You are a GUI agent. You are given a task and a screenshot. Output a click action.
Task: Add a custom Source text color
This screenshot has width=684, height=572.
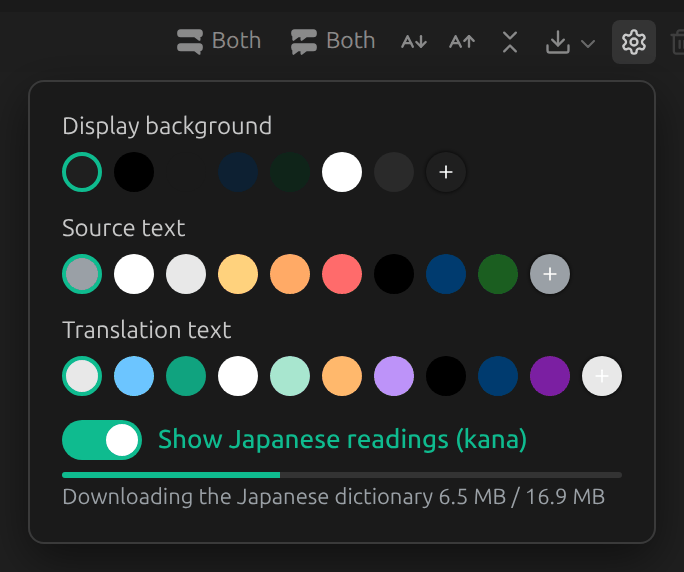click(x=550, y=274)
